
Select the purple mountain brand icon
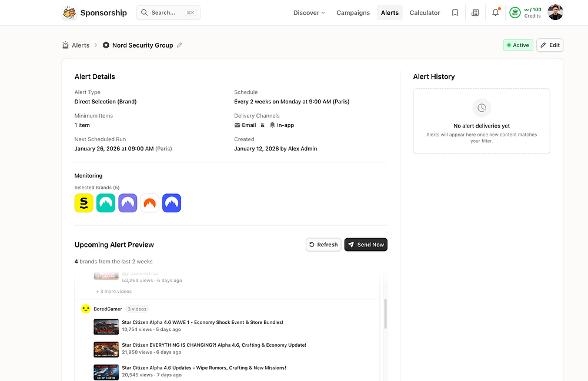pyautogui.click(x=128, y=203)
